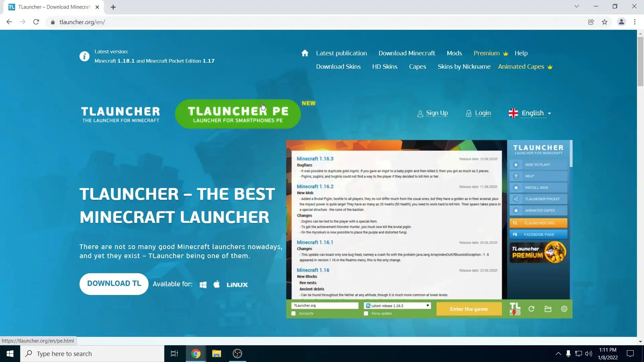Click the Windows platform icon
The height and width of the screenshot is (362, 644).
point(203,285)
